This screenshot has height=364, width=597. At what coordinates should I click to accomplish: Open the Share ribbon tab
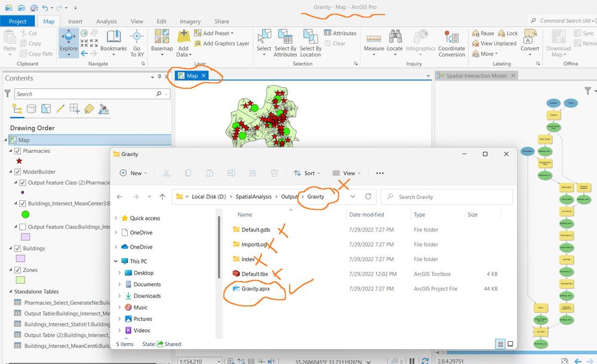point(222,22)
